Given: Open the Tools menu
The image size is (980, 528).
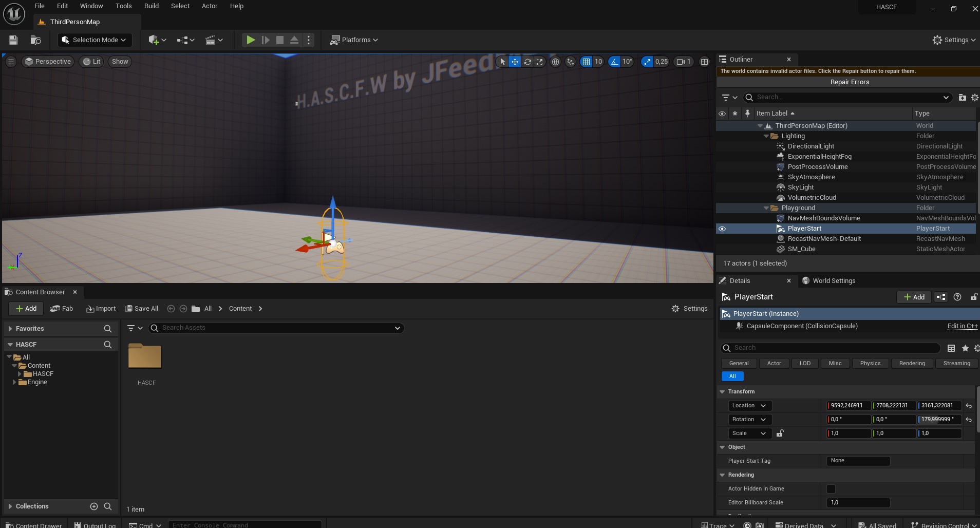Looking at the screenshot, I should point(124,6).
